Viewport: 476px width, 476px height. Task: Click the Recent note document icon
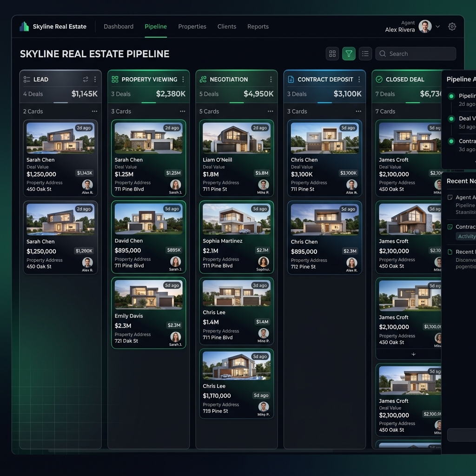coord(450,251)
